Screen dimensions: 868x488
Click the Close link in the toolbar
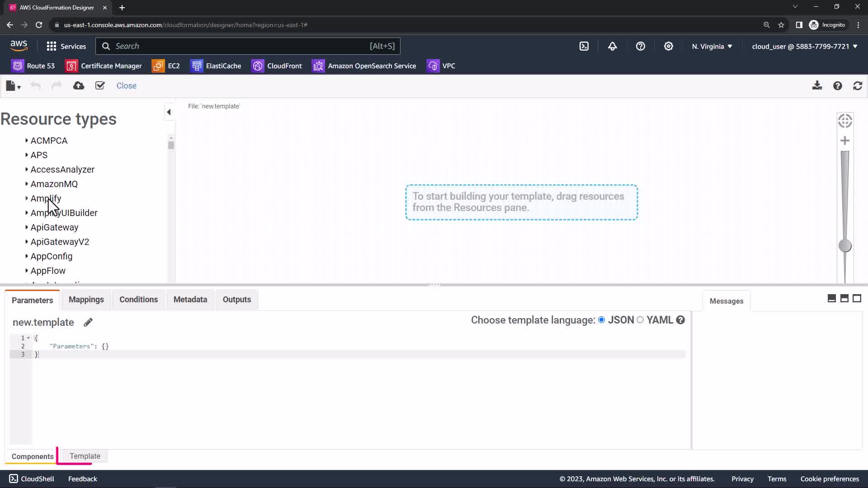pos(126,86)
